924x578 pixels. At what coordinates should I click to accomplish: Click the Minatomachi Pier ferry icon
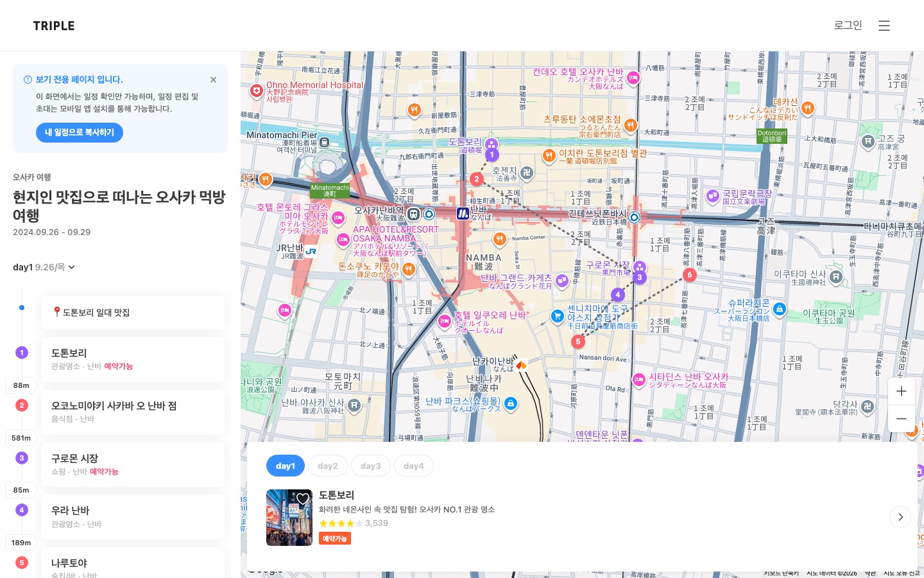[x=325, y=142]
